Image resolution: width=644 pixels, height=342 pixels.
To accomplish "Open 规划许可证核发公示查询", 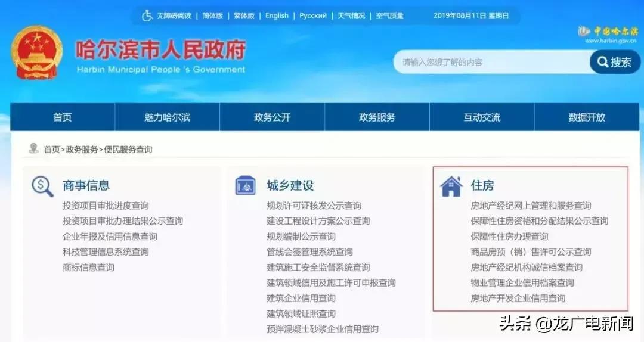I will coord(314,206).
